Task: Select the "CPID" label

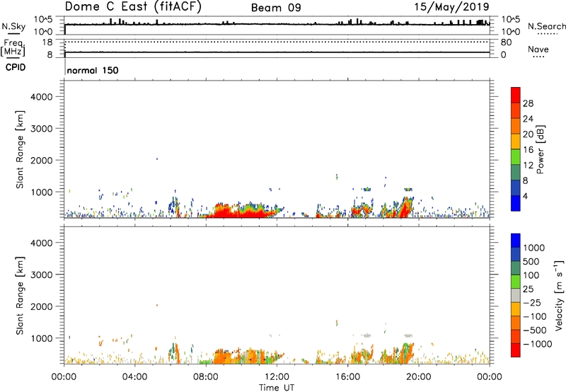Action: coord(16,67)
